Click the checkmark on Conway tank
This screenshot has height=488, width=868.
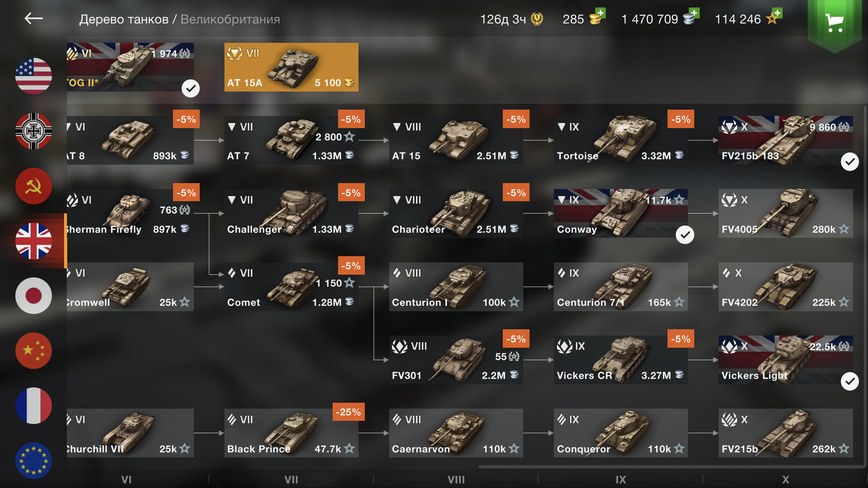pyautogui.click(x=685, y=235)
